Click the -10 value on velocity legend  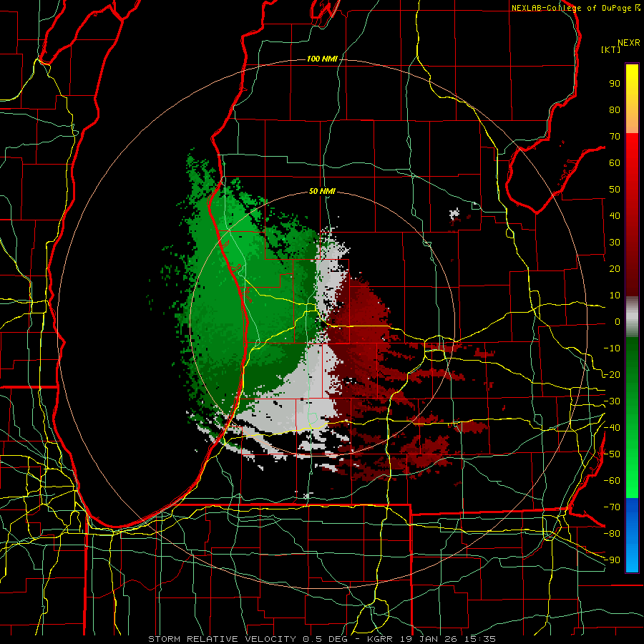click(x=612, y=348)
